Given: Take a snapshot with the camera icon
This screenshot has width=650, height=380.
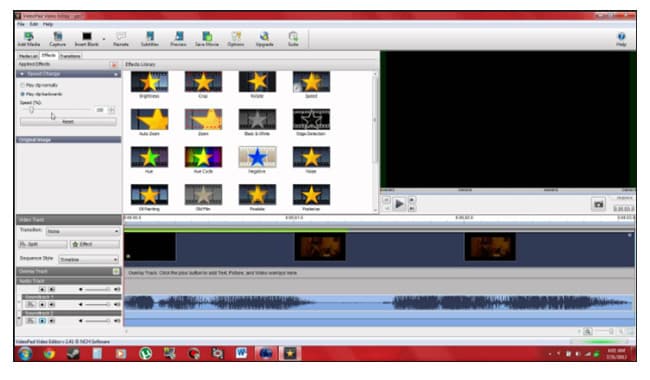Looking at the screenshot, I should coord(598,204).
